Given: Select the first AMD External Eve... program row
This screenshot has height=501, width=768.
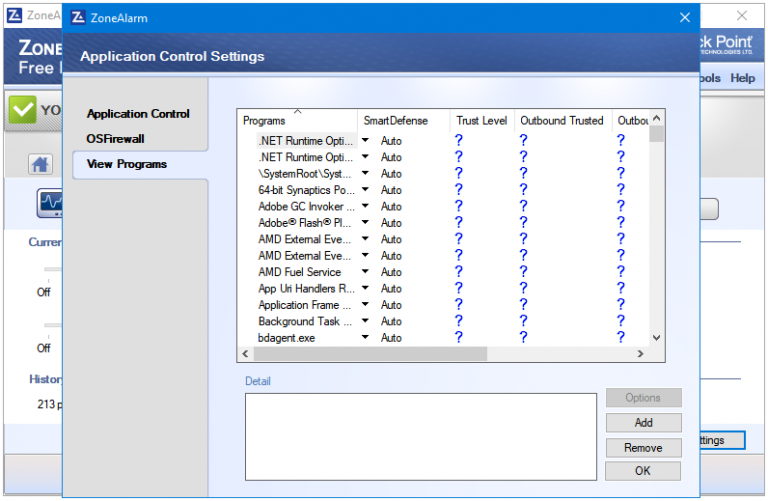Looking at the screenshot, I should coord(304,239).
